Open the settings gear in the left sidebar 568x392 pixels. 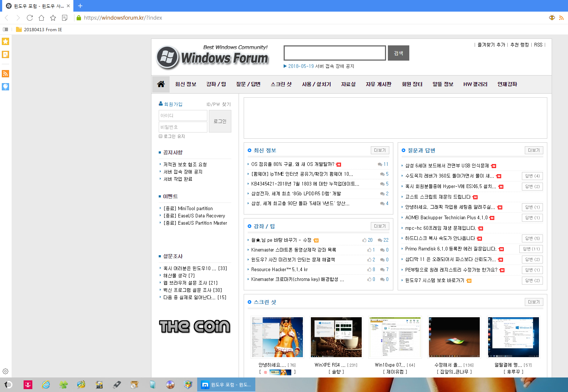coord(5,371)
